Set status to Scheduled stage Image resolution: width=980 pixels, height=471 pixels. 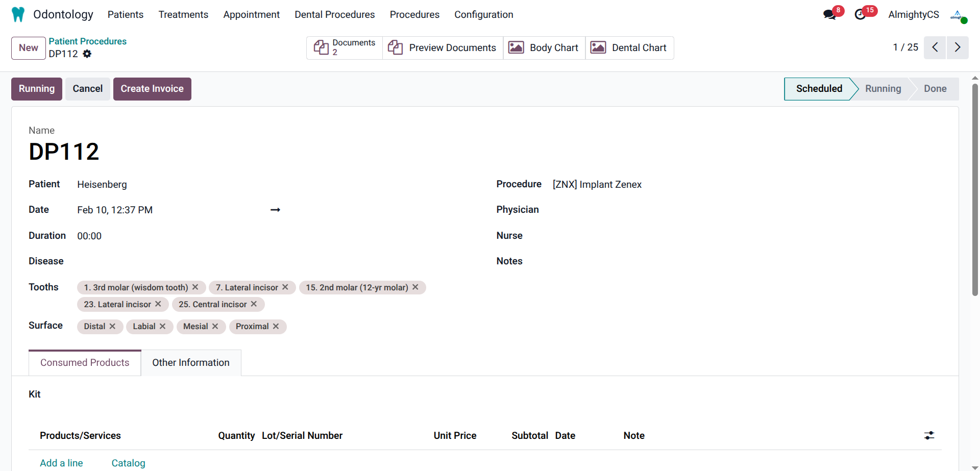[819, 89]
